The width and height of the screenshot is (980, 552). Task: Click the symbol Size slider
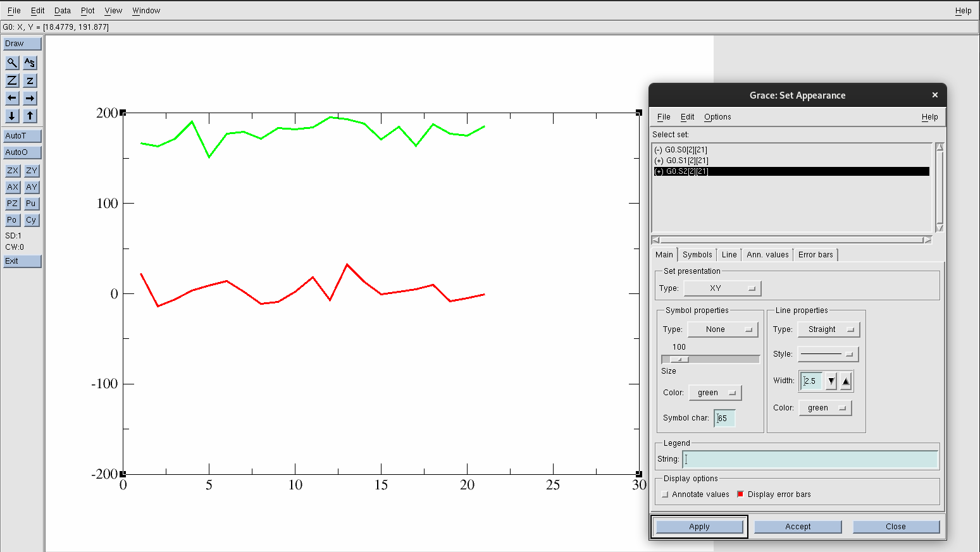710,359
